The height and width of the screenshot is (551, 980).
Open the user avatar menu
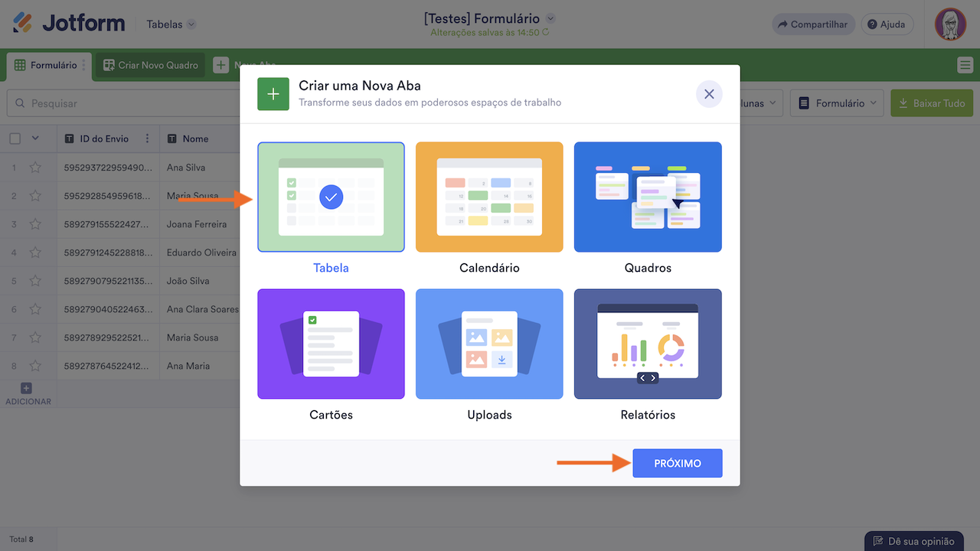click(x=950, y=24)
